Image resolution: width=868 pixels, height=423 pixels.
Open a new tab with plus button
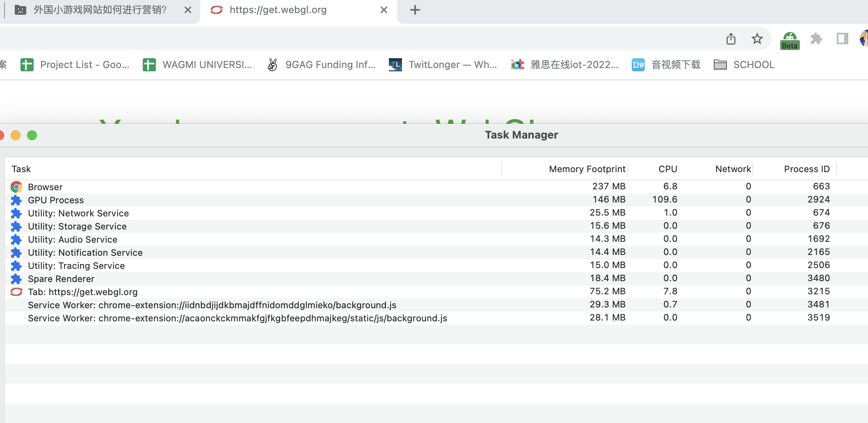(415, 10)
